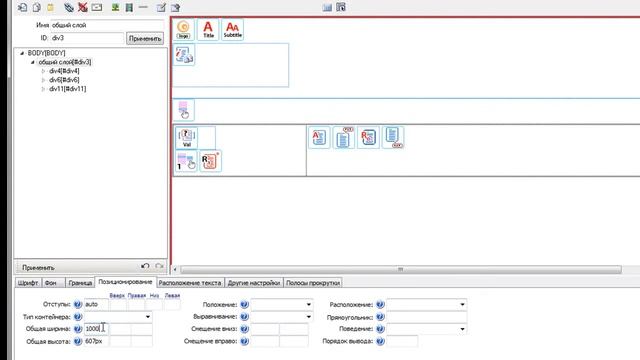Screen dimensions: 640x360
Task: Collapse the BODY[BODY] tree node
Action: 22,53
